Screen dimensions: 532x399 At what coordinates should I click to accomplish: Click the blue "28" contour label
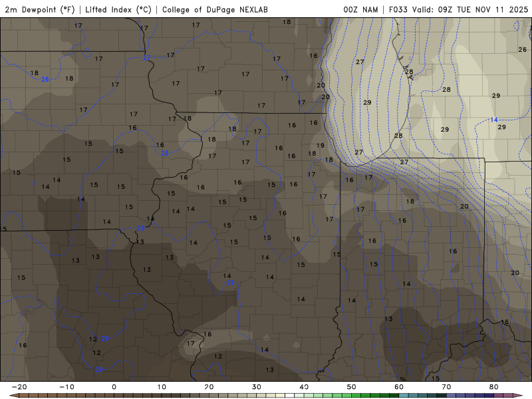(164, 154)
